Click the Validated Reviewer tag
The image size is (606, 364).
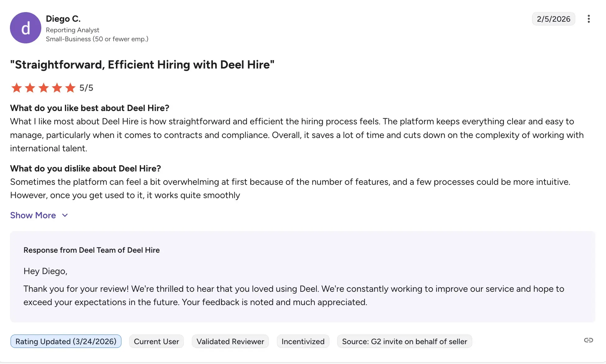click(x=230, y=341)
